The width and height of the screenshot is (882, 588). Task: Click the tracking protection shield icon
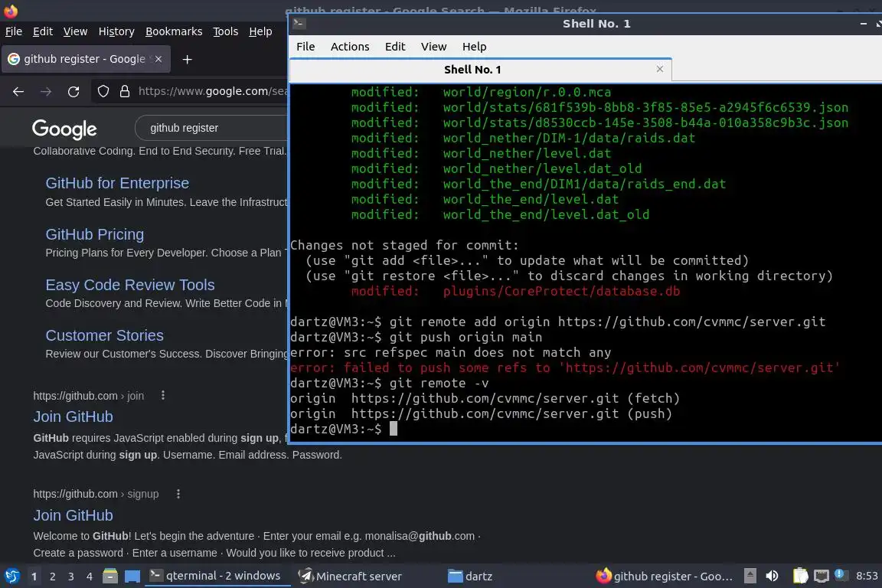click(x=103, y=91)
